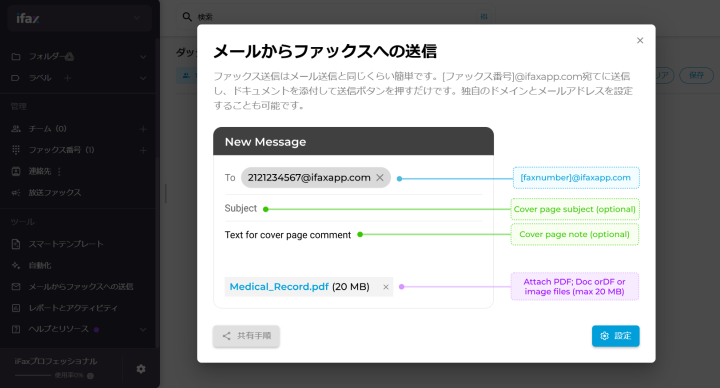
Task: Click the Attach PDF, Doc or image files label
Action: [575, 287]
